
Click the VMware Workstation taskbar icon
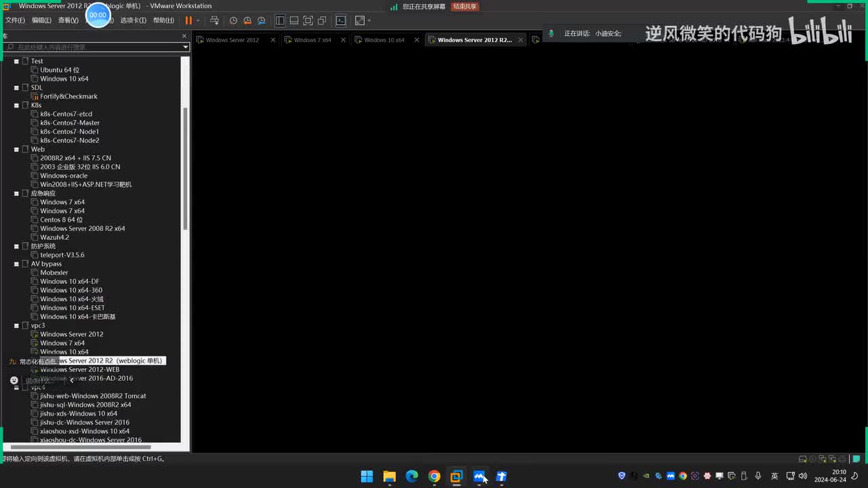(x=456, y=476)
